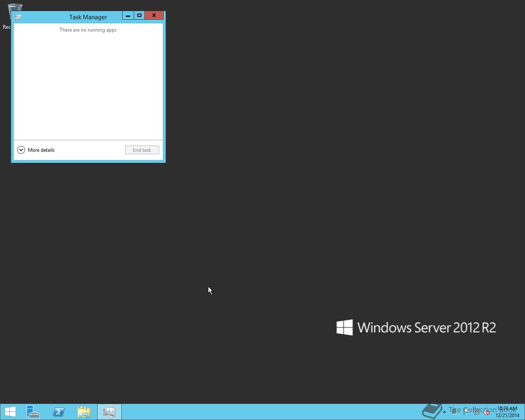This screenshot has height=420, width=525.
Task: Close the Task Manager window
Action: [154, 16]
